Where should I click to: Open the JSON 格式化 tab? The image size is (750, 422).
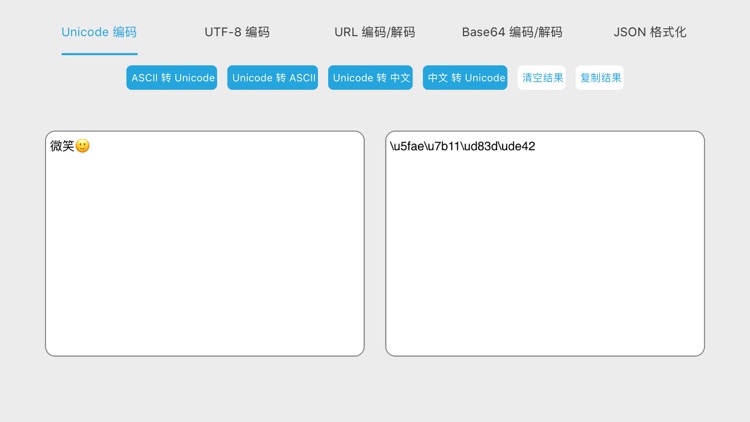point(650,32)
